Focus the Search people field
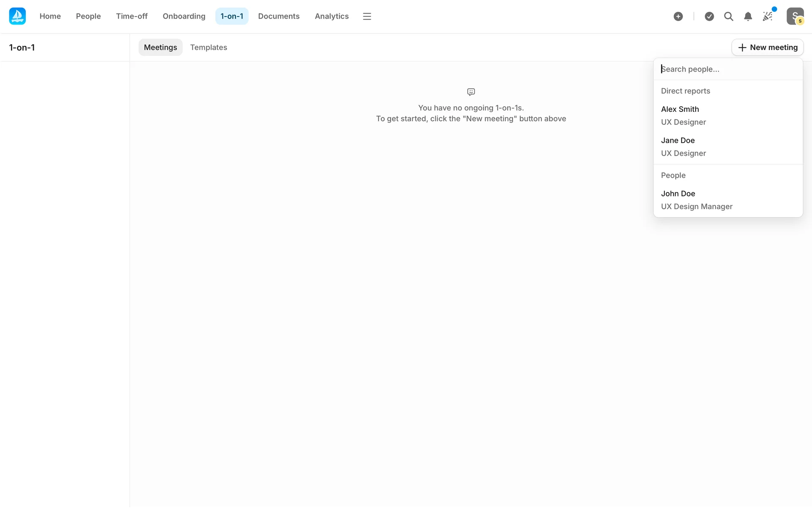This screenshot has height=508, width=812. (x=727, y=69)
